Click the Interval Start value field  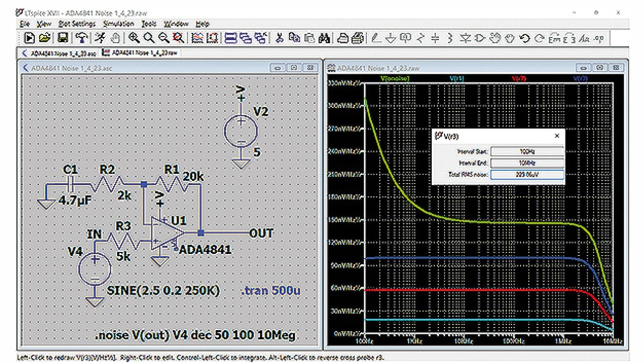click(x=526, y=152)
